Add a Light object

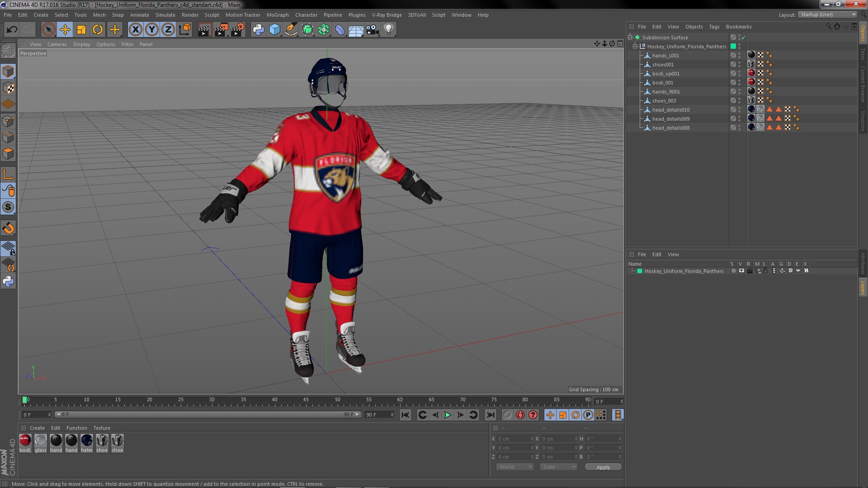point(389,30)
